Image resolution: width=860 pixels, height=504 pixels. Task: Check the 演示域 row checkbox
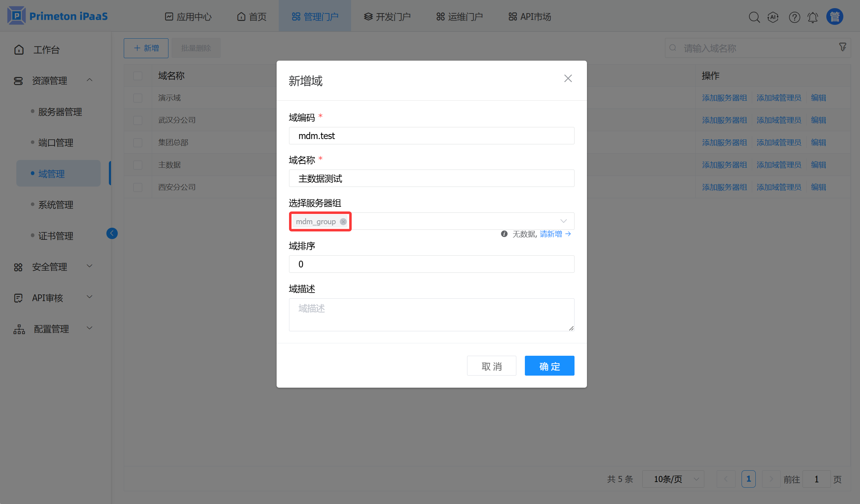(x=138, y=98)
